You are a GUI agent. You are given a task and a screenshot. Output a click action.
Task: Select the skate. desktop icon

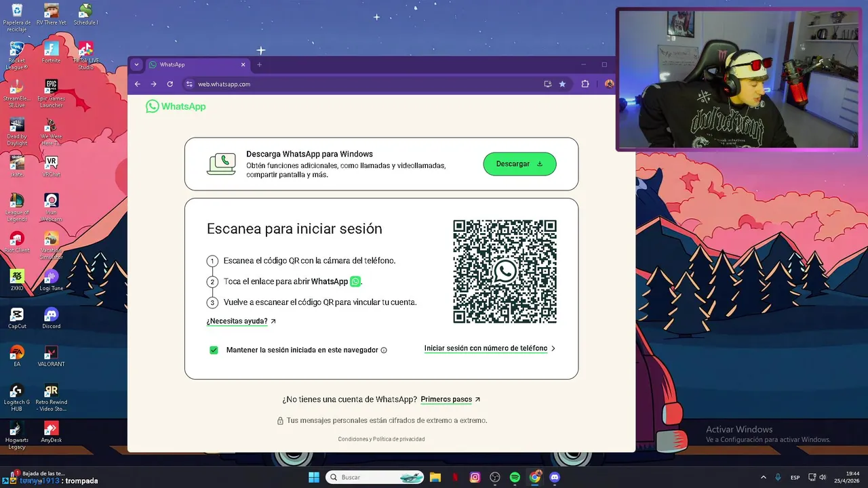coord(17,167)
